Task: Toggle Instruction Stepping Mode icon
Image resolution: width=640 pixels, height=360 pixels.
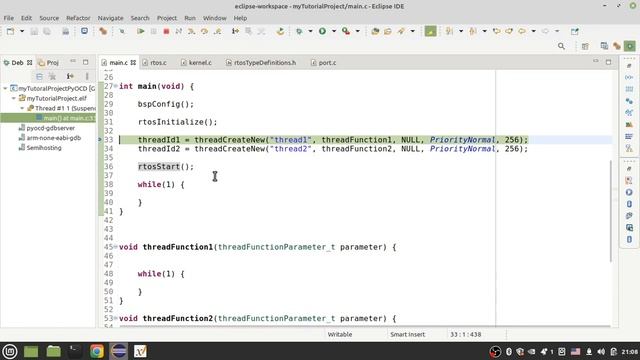Action: (235, 31)
